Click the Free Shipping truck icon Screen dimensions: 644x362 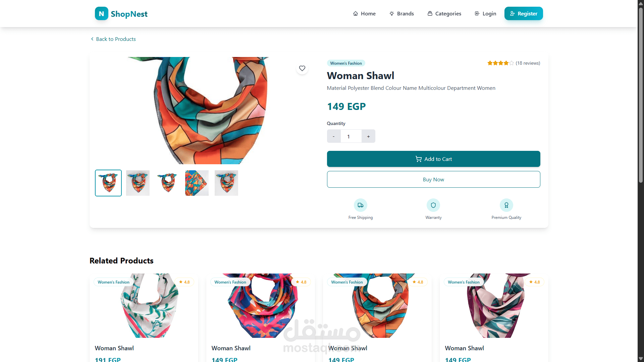tap(361, 205)
